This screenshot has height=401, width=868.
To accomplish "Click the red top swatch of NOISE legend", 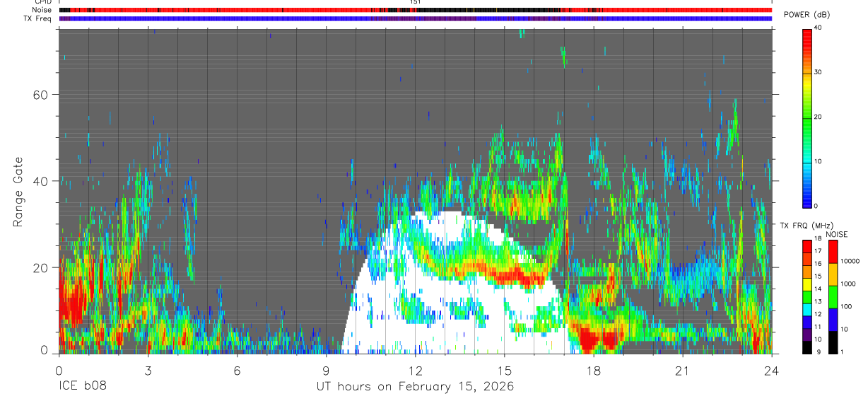I will [x=833, y=252].
